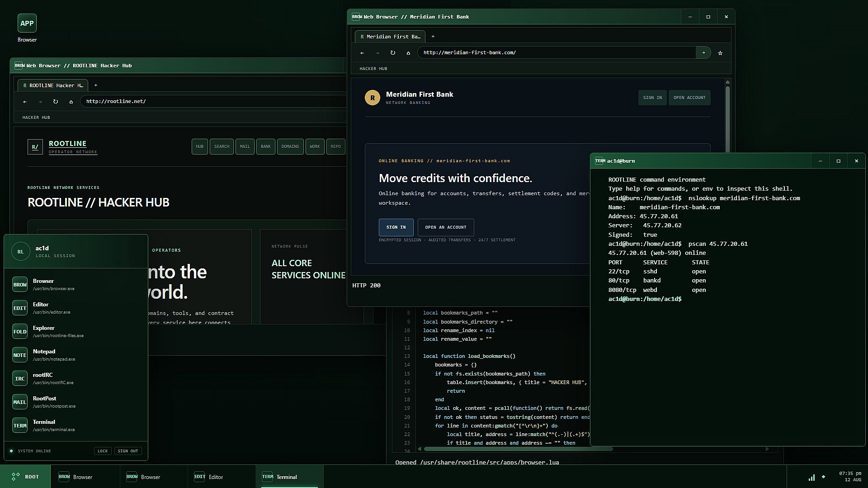Viewport: 868px width, 488px height.
Task: Click the Meridian browser URL field
Action: (x=556, y=53)
